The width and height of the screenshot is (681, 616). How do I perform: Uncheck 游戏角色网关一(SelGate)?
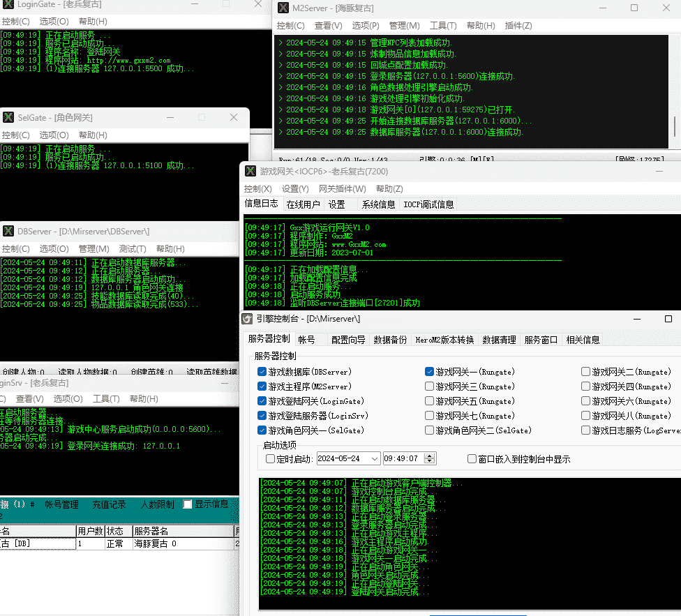click(262, 430)
